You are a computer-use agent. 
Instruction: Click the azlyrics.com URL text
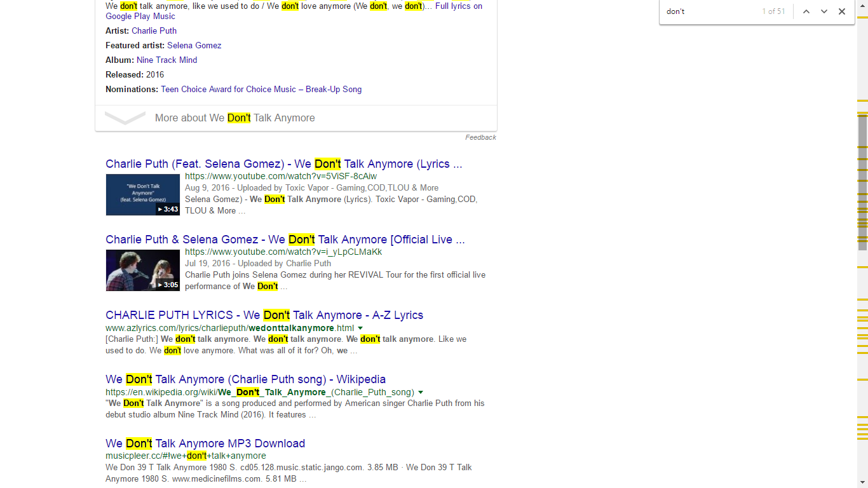click(x=229, y=329)
